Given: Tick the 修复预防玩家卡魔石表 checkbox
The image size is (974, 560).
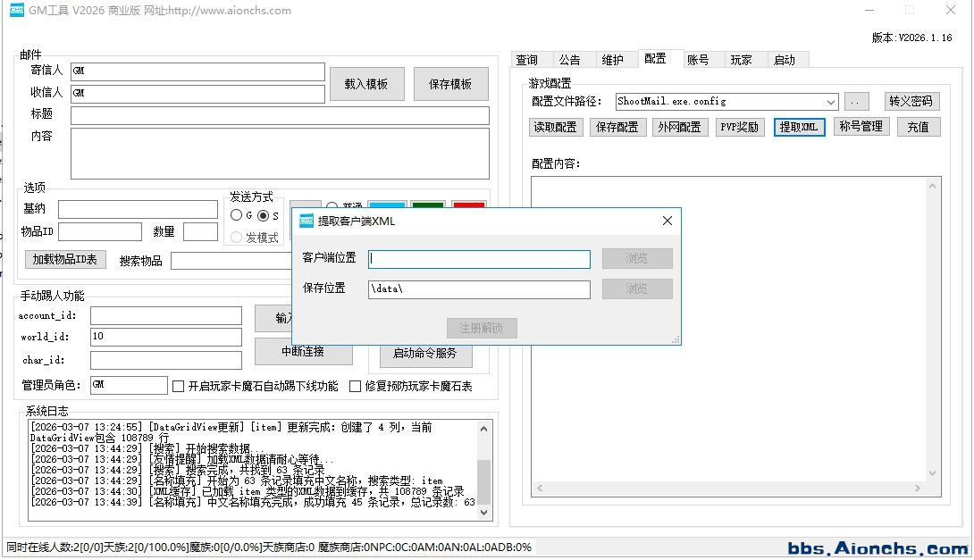Looking at the screenshot, I should coord(356,387).
